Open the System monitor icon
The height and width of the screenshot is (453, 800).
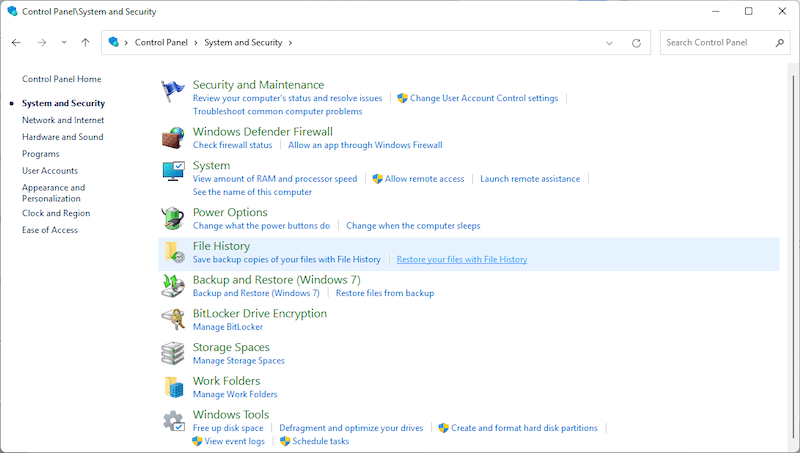[173, 171]
